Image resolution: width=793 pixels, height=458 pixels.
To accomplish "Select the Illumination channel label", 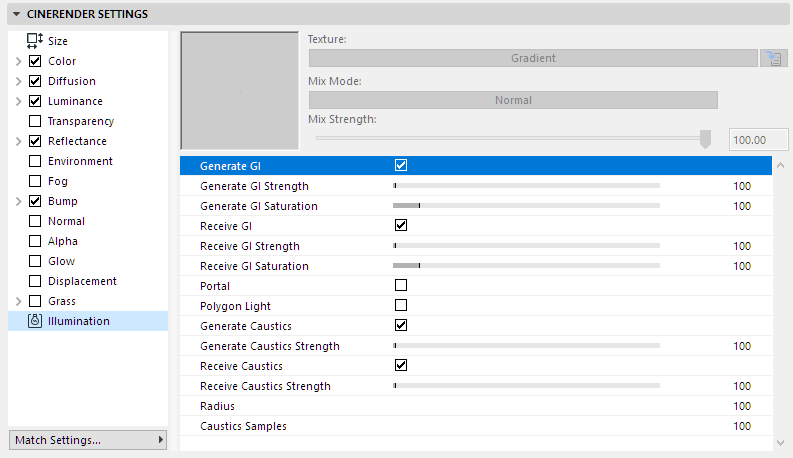I will 79,321.
